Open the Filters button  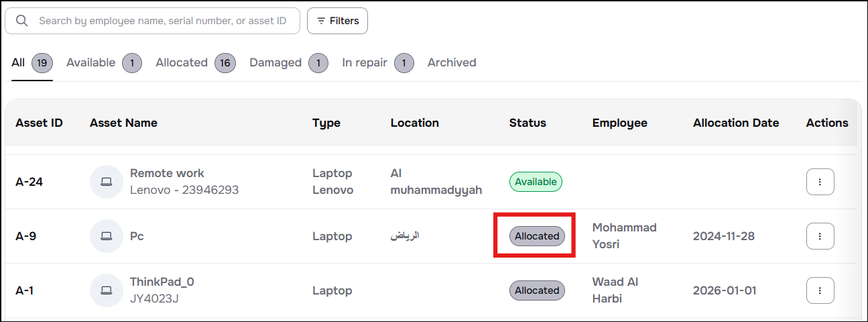(337, 21)
